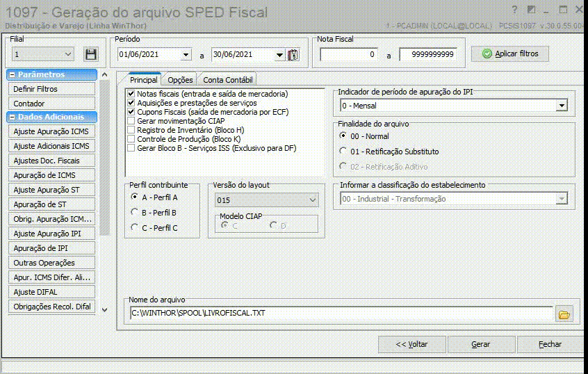Open the establishment classification dropdown
This screenshot has width=588, height=374.
click(x=562, y=199)
